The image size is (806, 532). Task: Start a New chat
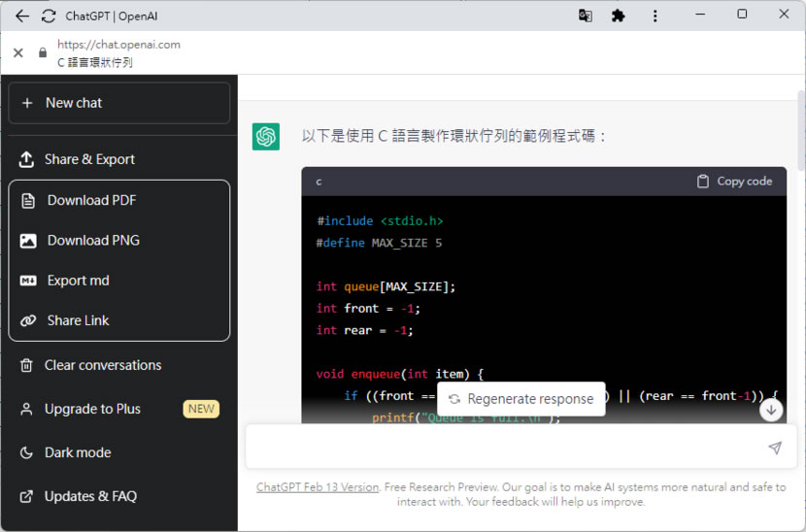pyautogui.click(x=119, y=103)
